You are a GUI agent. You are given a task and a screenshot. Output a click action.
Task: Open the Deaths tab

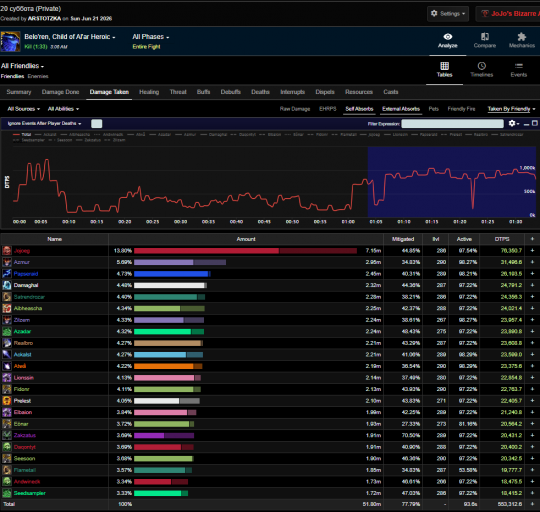[260, 92]
